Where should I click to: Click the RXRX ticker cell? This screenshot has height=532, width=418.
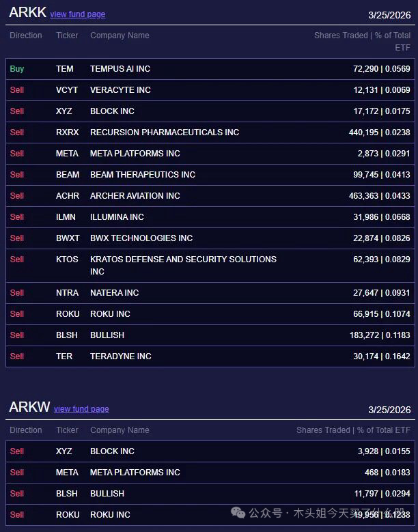(x=67, y=132)
